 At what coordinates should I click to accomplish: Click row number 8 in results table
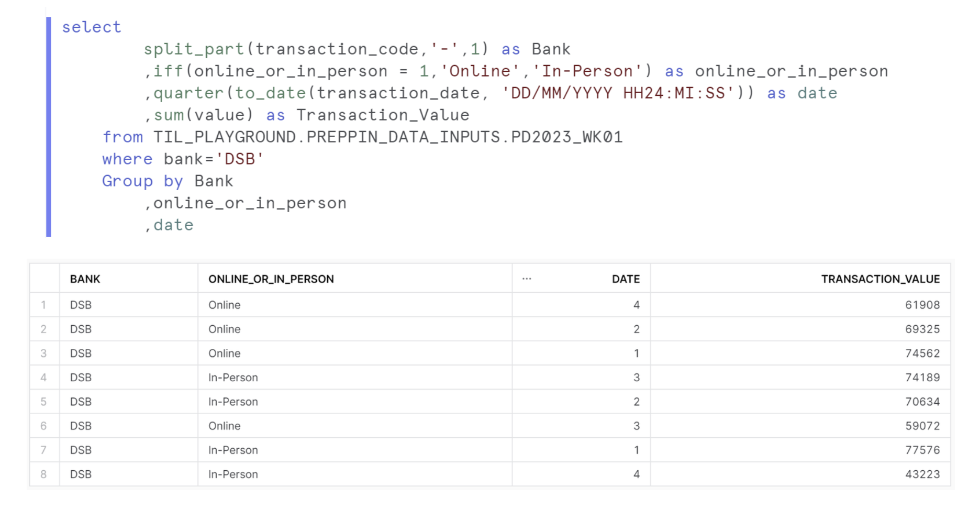click(x=44, y=474)
